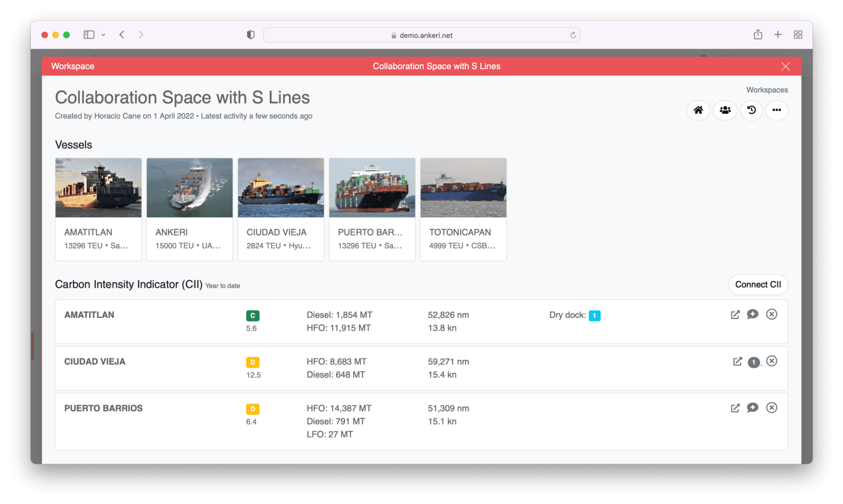Click the Dry dock 1 badge
This screenshot has height=504, width=843.
(594, 316)
